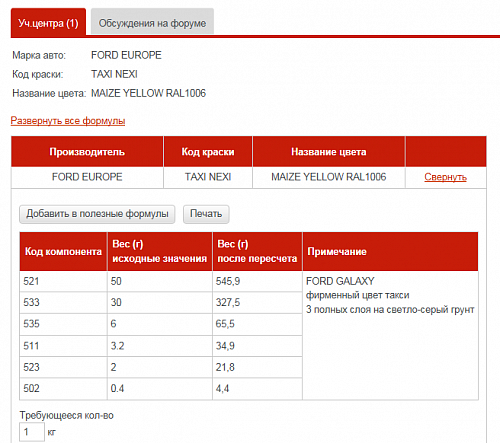Select component code 502
The image size is (500, 443).
click(31, 388)
